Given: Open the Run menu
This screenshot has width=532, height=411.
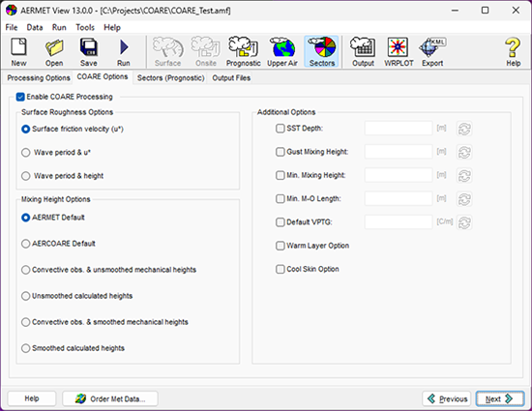Looking at the screenshot, I should coord(59,27).
